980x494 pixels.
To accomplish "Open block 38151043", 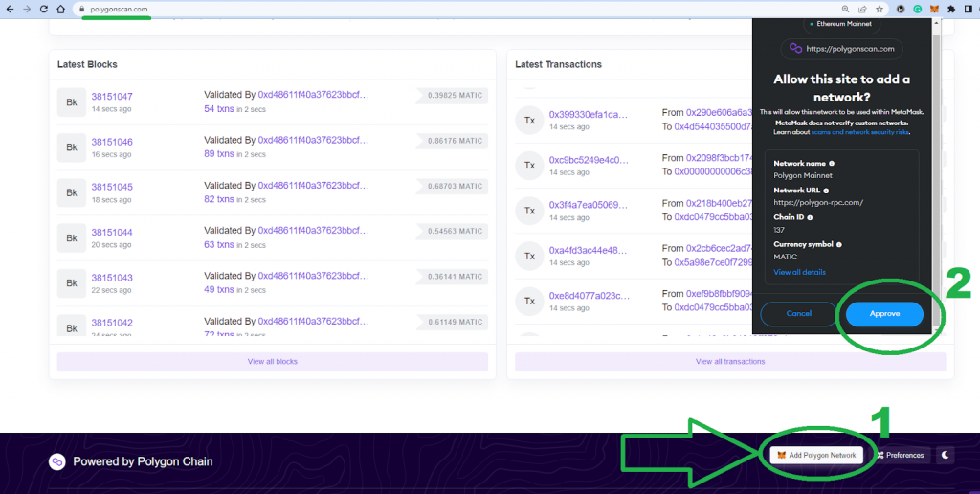I will click(x=112, y=278).
